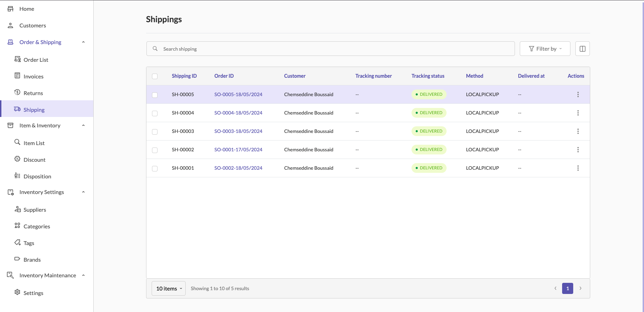Open order SO-0002-18/05/2024 link
Viewport: 644px width, 312px height.
238,168
